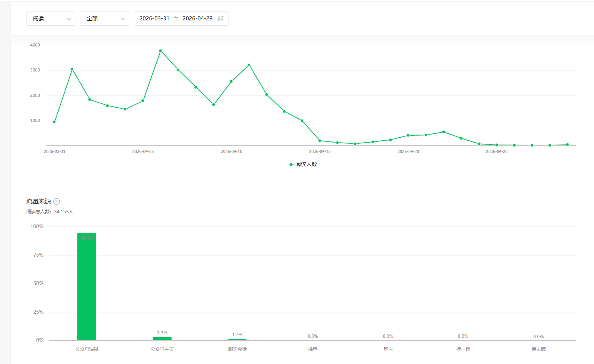Click the tall 公众号消息 94.8% bar
This screenshot has width=594, height=364.
tap(87, 286)
